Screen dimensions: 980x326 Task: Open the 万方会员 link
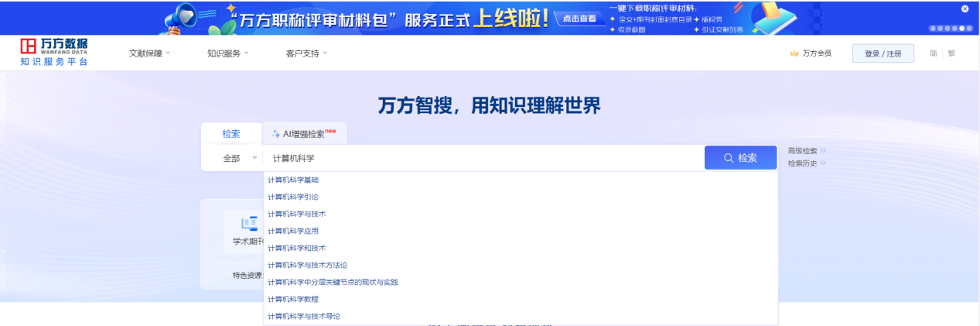816,53
